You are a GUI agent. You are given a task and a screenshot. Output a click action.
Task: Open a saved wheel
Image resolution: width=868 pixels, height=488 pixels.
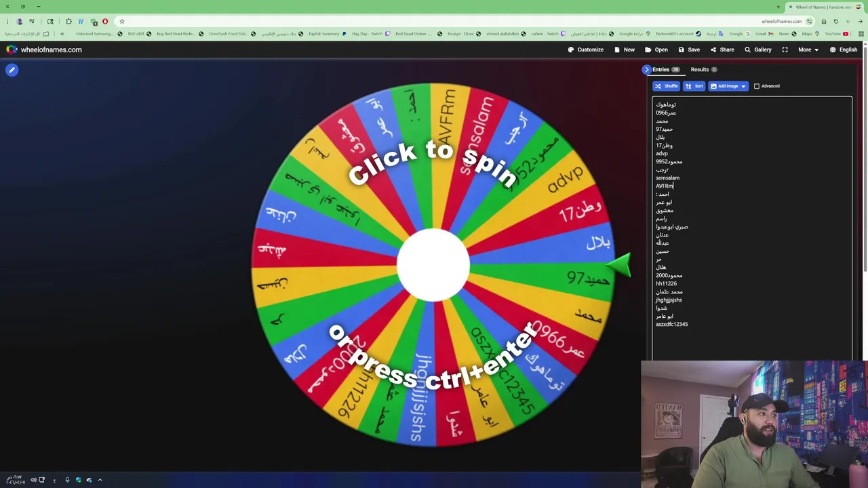pos(656,49)
